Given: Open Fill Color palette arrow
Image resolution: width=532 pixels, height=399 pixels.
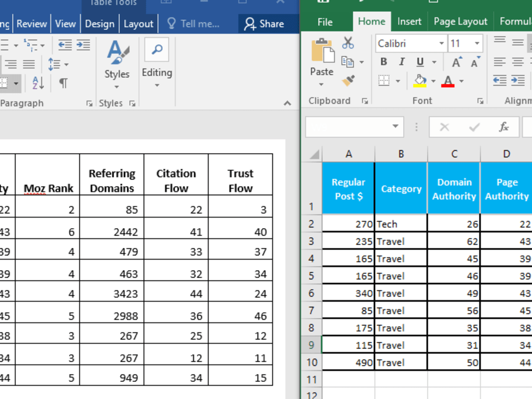Looking at the screenshot, I should point(433,81).
